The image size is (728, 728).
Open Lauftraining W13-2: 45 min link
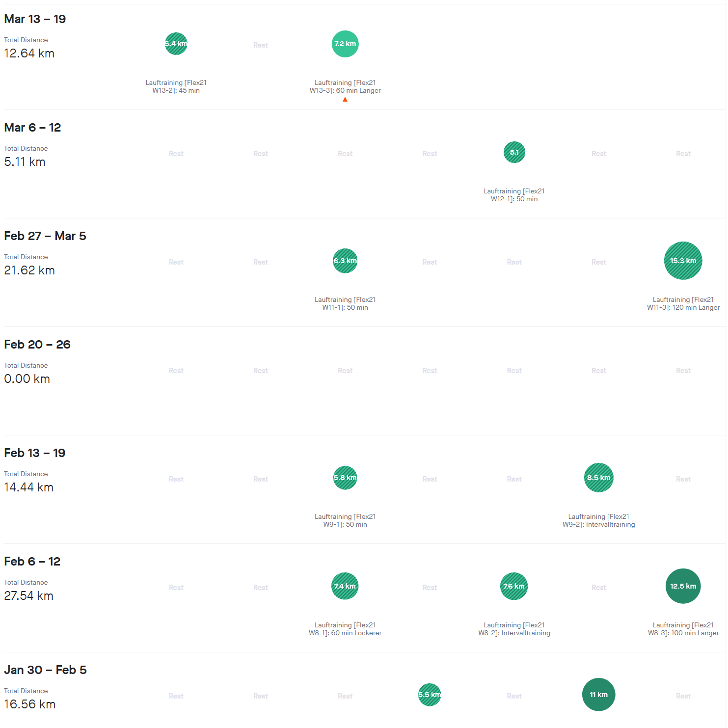click(176, 86)
